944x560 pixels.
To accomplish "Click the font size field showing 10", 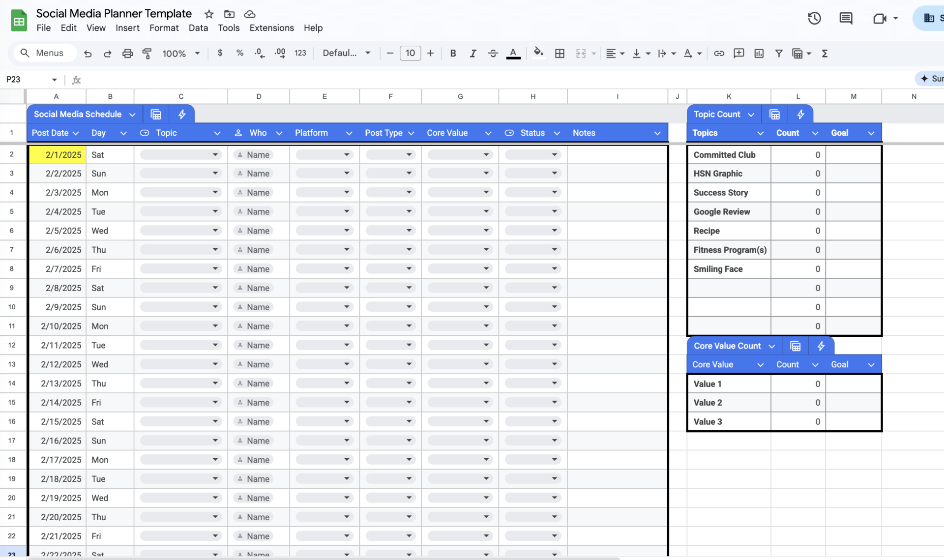I will [410, 53].
